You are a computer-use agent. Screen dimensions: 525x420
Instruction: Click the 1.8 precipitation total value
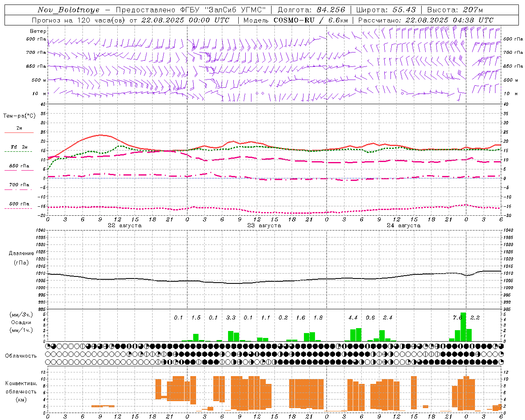318,317
